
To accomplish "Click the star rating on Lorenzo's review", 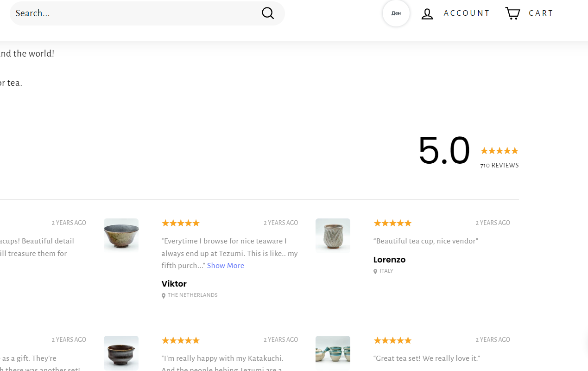I will [392, 223].
